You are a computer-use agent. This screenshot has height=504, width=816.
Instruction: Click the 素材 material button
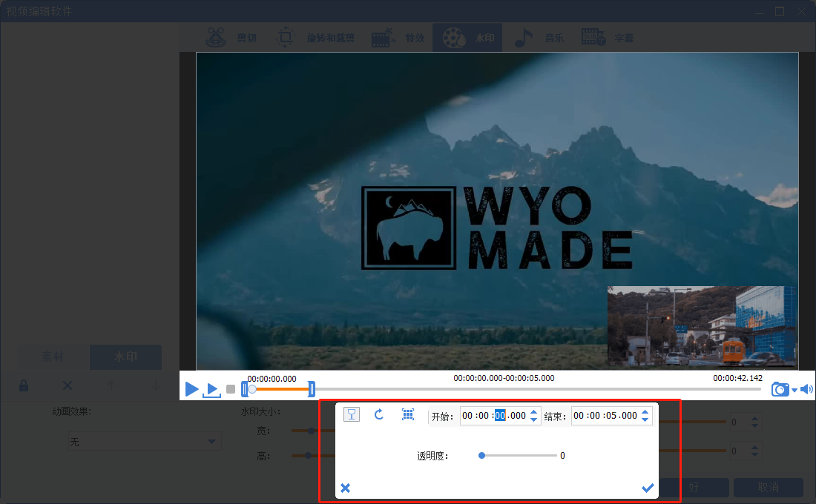pos(52,357)
